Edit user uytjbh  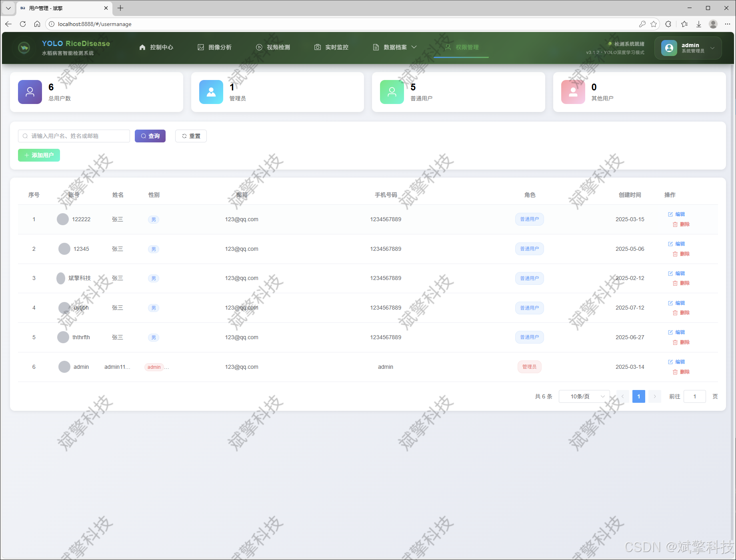(x=676, y=303)
